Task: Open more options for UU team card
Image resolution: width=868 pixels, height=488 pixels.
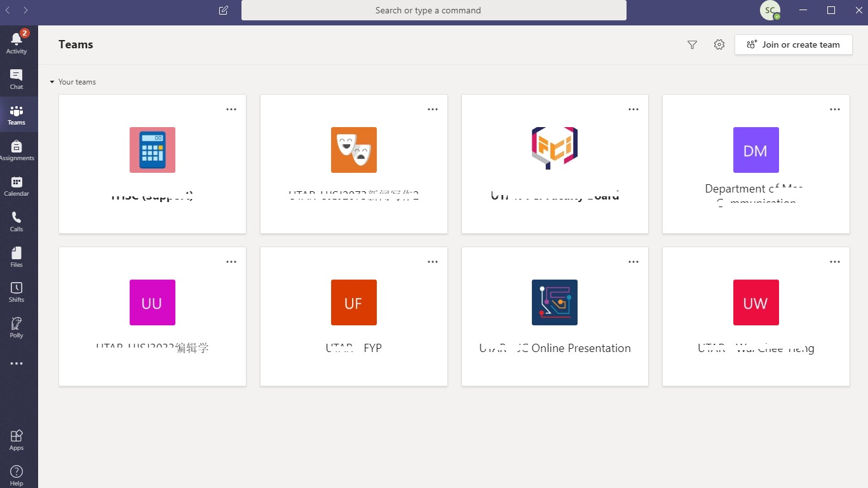Action: pyautogui.click(x=231, y=262)
